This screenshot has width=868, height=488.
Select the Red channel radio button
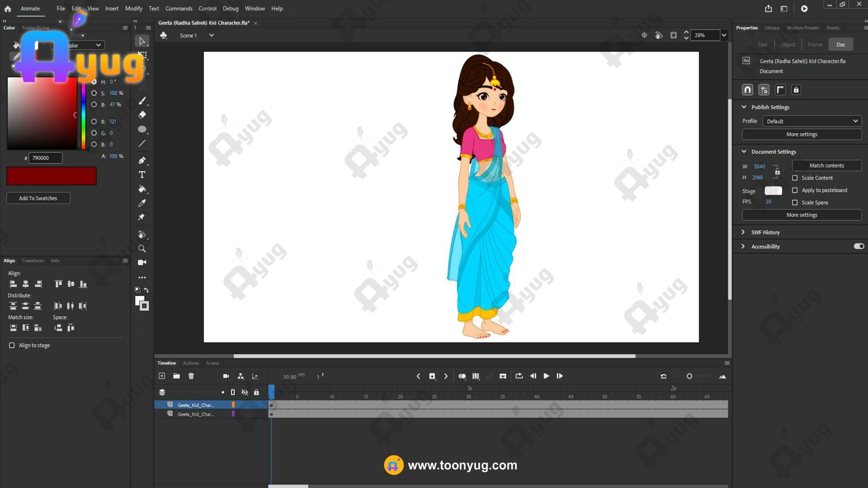94,121
